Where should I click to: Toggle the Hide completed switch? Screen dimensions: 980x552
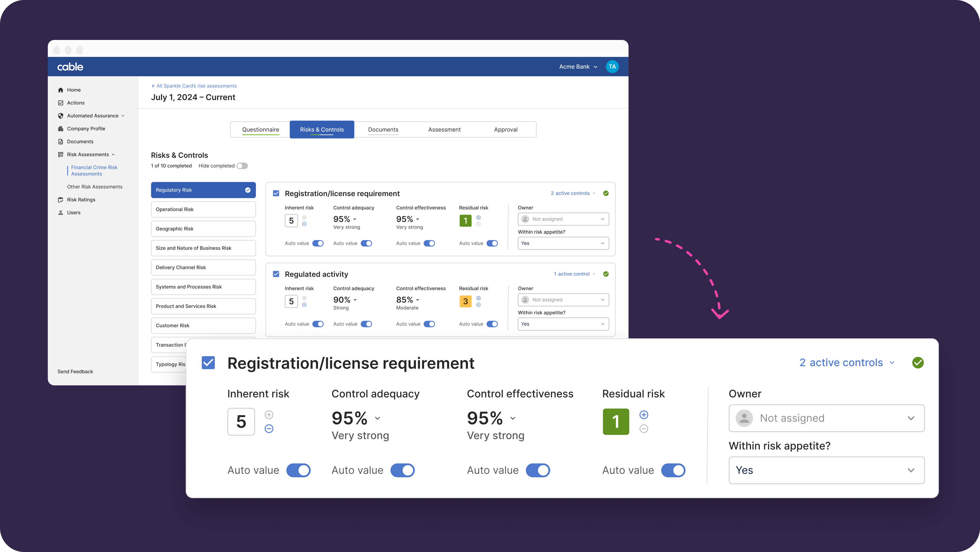242,166
